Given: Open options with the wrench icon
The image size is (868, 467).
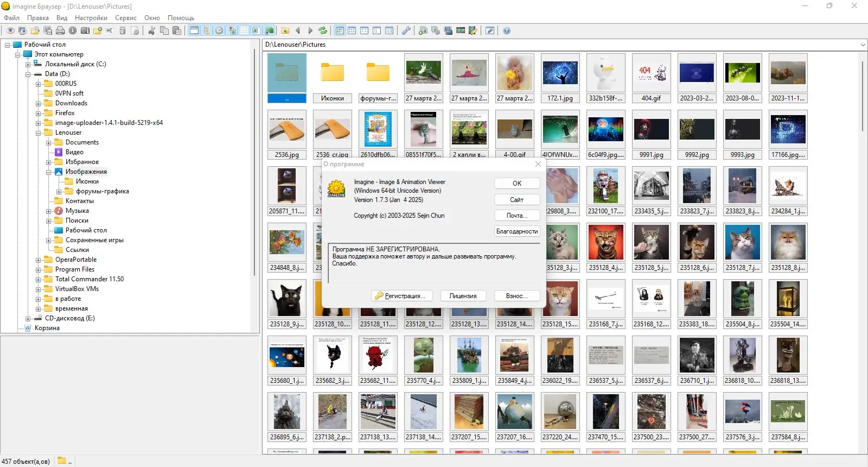Looking at the screenshot, I should pos(406,30).
